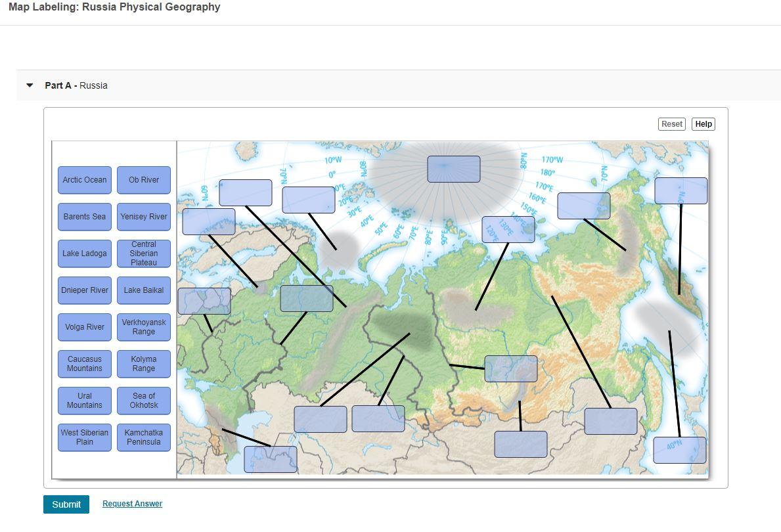Select the Ural Mountains label
This screenshot has width=781, height=532.
(85, 401)
